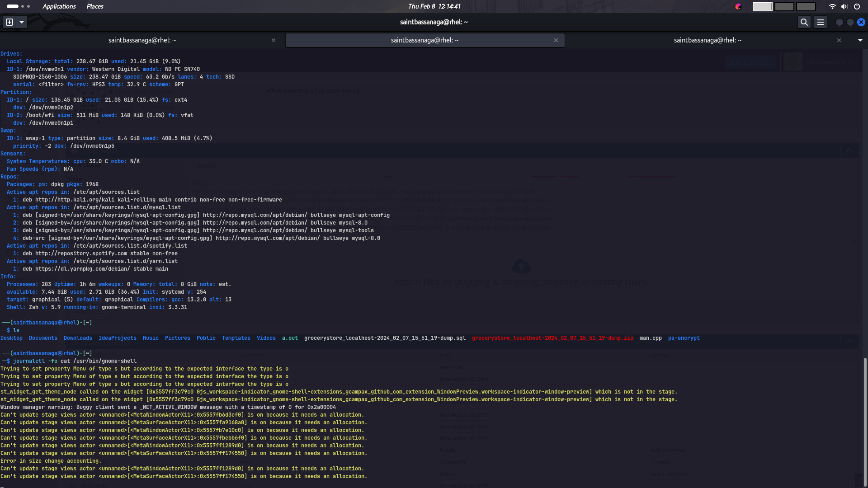The height and width of the screenshot is (488, 868).
Task: Switch to the first terminal tab
Action: point(142,40)
